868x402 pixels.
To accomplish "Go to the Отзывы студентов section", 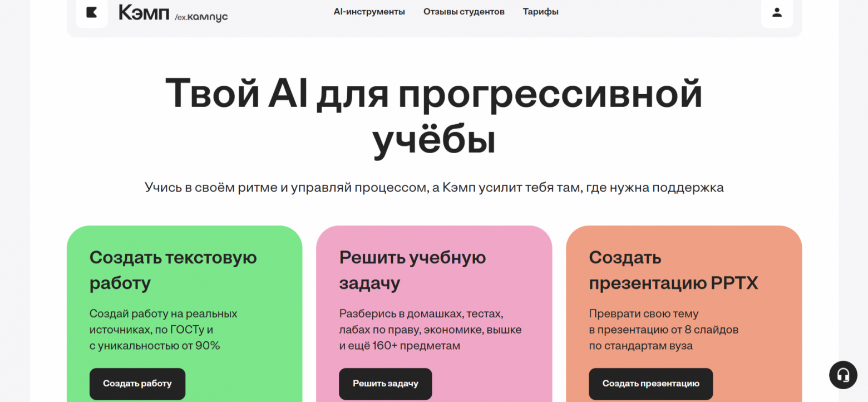I will pyautogui.click(x=464, y=11).
